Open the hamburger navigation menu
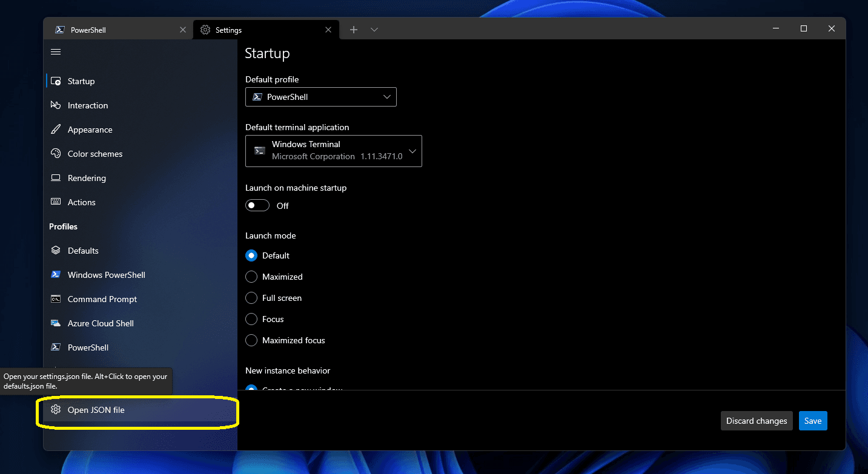 tap(56, 52)
